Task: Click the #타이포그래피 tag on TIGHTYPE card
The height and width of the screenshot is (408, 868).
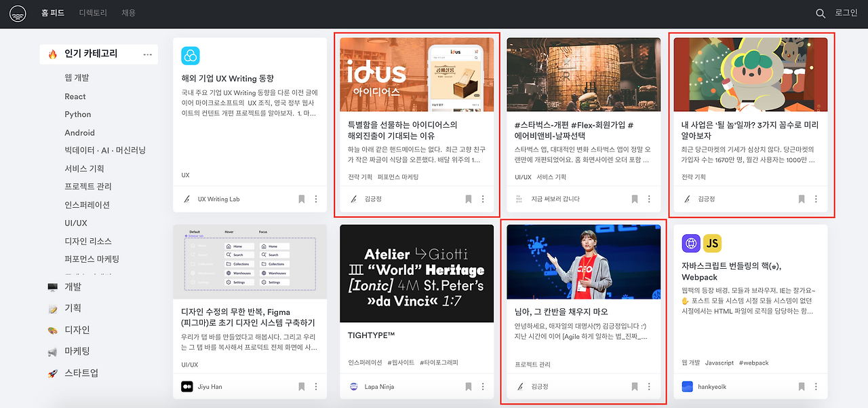Action: 439,363
